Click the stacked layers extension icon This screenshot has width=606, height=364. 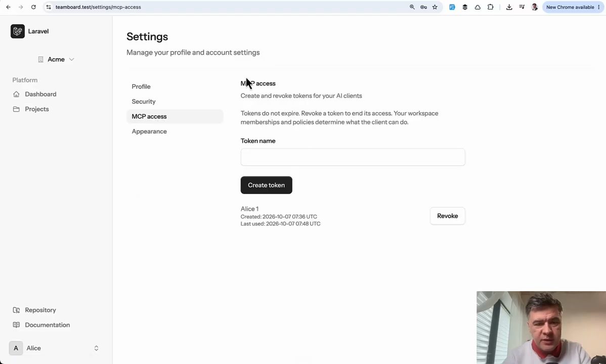click(465, 7)
